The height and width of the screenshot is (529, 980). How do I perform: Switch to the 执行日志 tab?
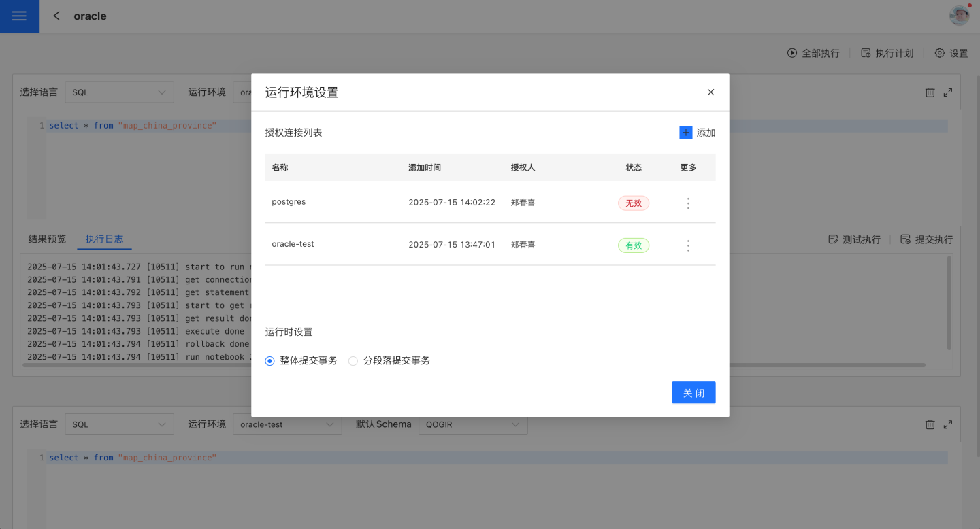pyautogui.click(x=104, y=239)
